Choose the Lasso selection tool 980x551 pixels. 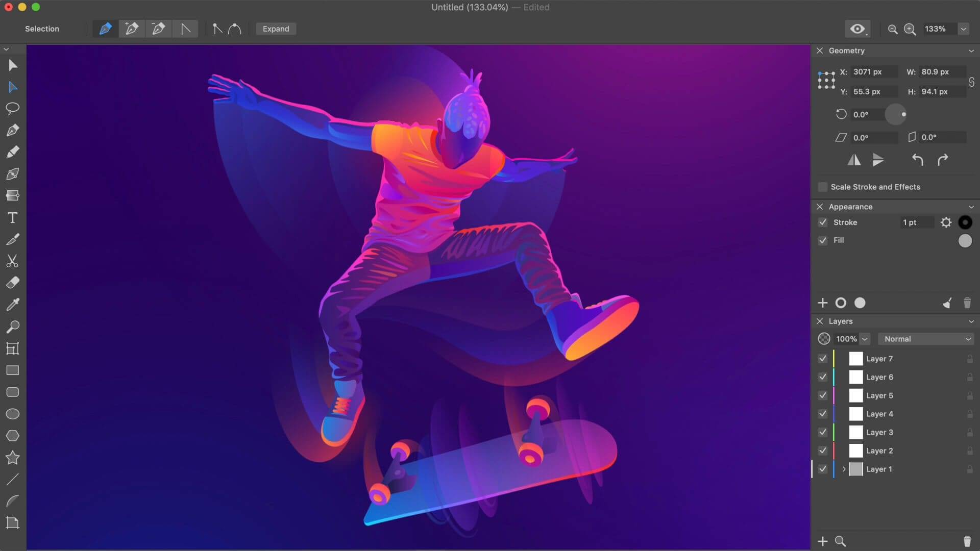coord(12,108)
